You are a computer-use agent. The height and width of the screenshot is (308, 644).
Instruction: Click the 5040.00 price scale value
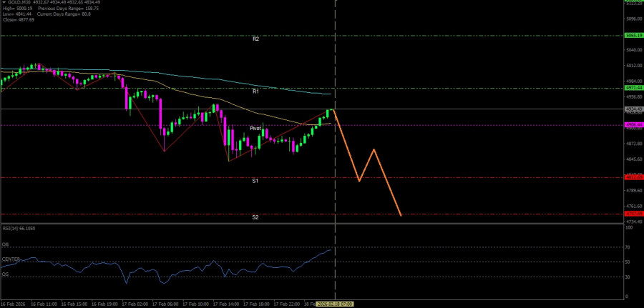click(633, 50)
